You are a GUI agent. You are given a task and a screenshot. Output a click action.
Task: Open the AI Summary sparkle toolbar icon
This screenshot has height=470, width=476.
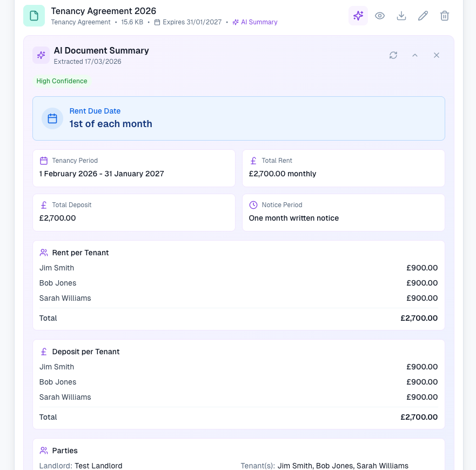(358, 16)
